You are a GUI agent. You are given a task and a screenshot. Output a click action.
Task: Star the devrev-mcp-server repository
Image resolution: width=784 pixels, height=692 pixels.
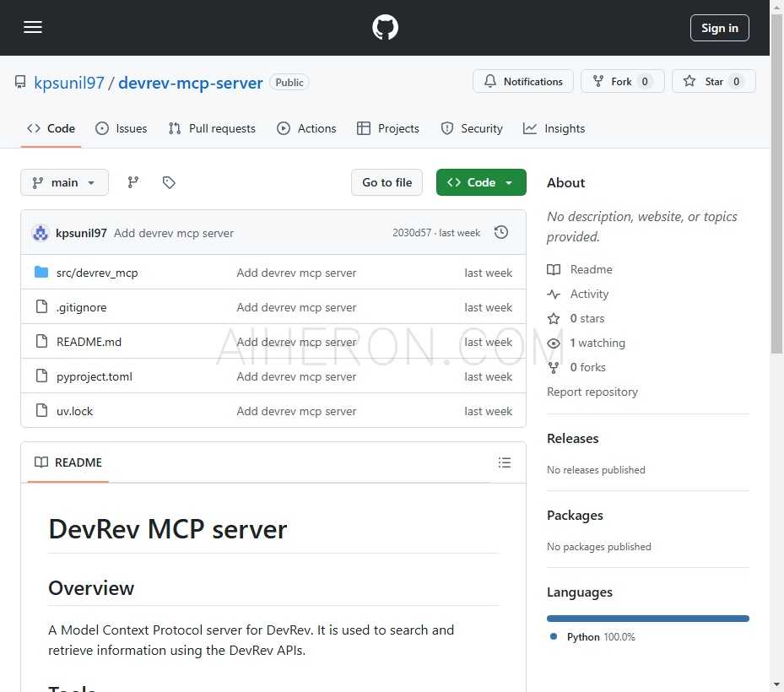tap(713, 82)
